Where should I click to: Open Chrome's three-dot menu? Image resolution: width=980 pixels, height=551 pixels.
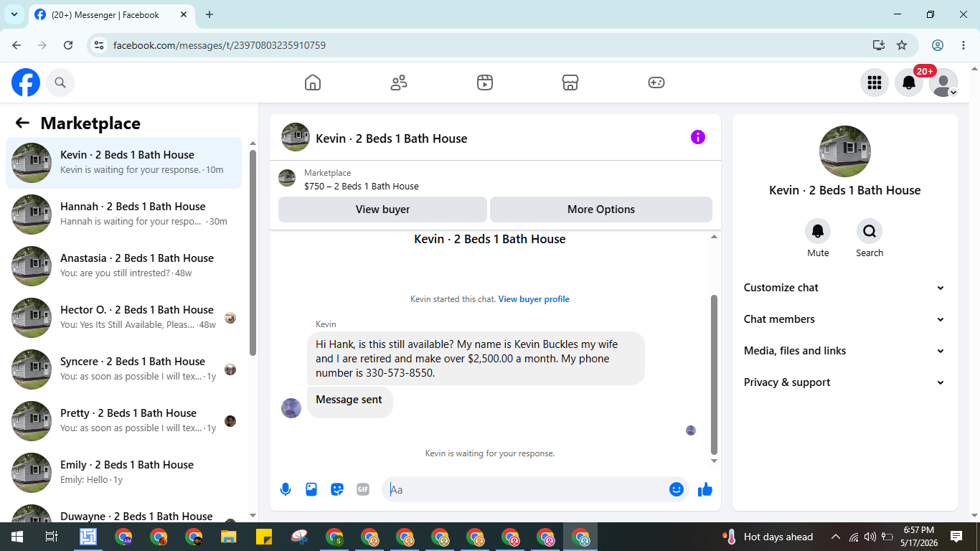click(963, 45)
